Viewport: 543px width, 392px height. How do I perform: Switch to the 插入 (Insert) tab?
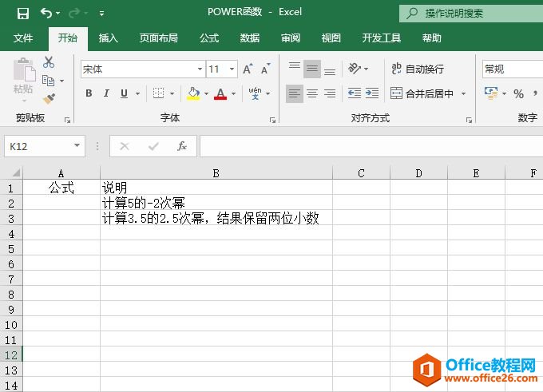pyautogui.click(x=109, y=38)
